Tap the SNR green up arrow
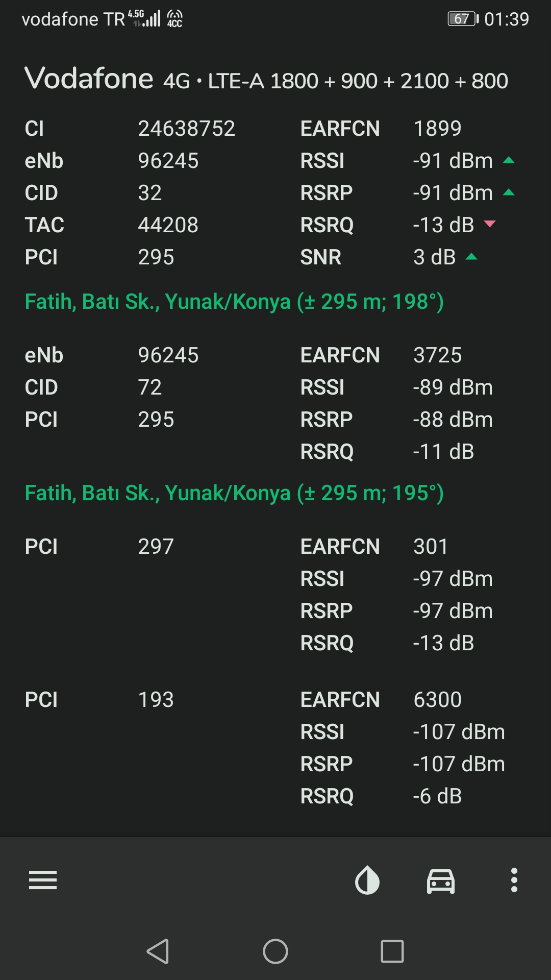Image resolution: width=551 pixels, height=980 pixels. pos(471,256)
